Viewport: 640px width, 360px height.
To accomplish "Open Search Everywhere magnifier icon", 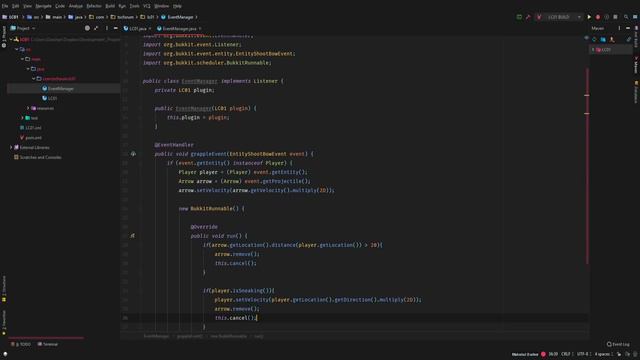I will coord(626,17).
